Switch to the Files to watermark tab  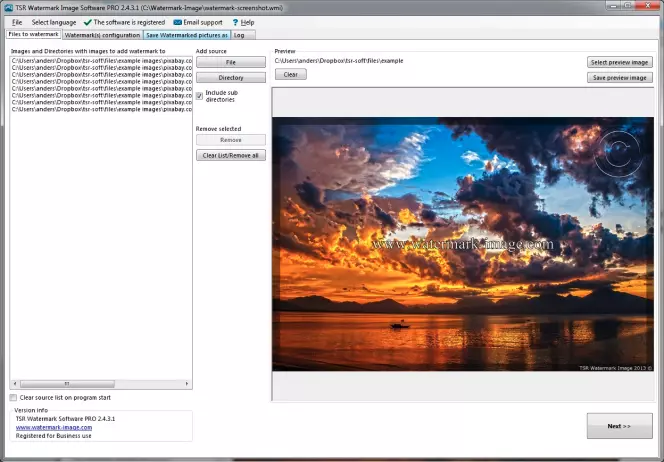[33, 34]
